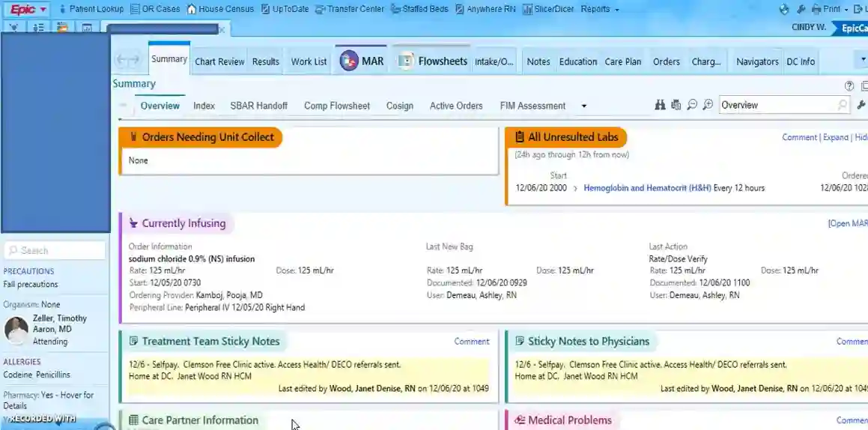
Task: Open Patient Lookup
Action: (91, 9)
